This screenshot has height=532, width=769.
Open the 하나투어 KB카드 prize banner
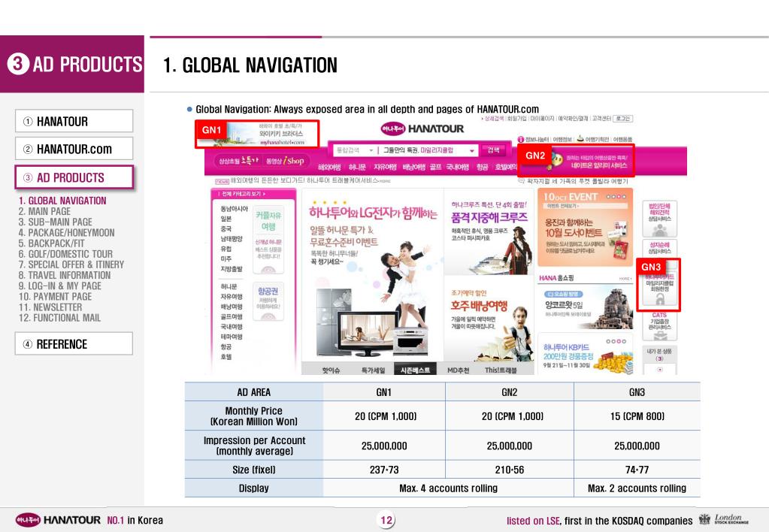[x=586, y=353]
